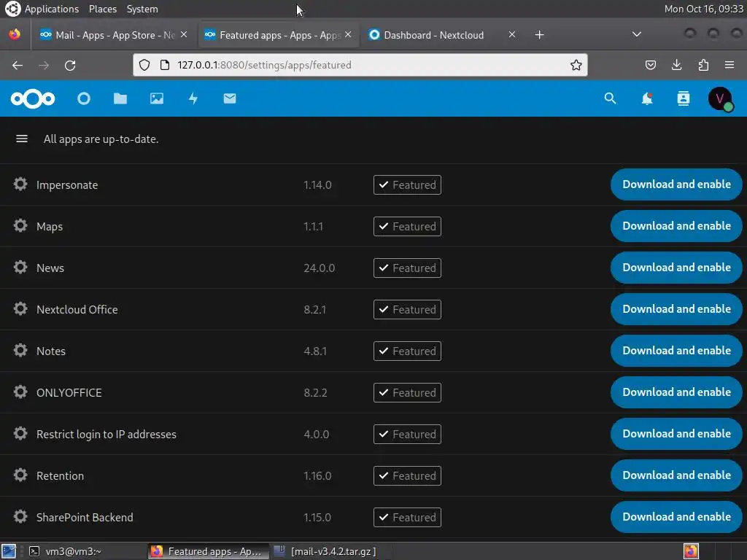The height and width of the screenshot is (560, 747).
Task: Select the 24.0.0 version of News
Action: click(x=320, y=268)
